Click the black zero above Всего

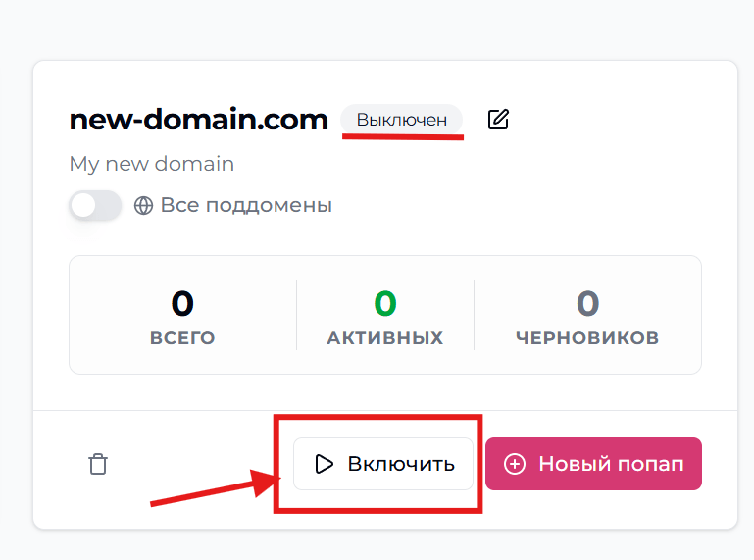[x=182, y=303]
